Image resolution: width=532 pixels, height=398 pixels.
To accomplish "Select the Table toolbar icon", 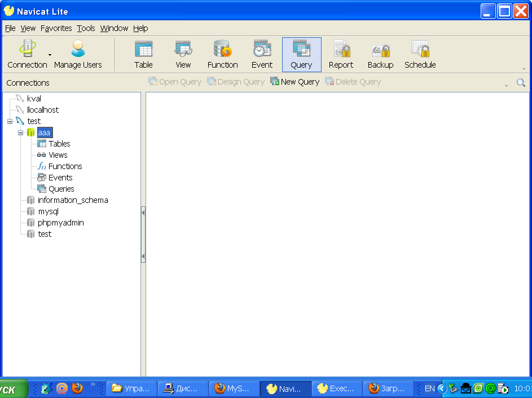I will point(143,54).
